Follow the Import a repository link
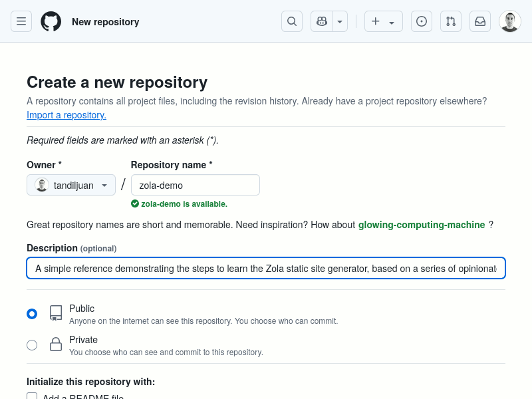Screen dimensions: 532x399 pyautogui.click(x=66, y=115)
